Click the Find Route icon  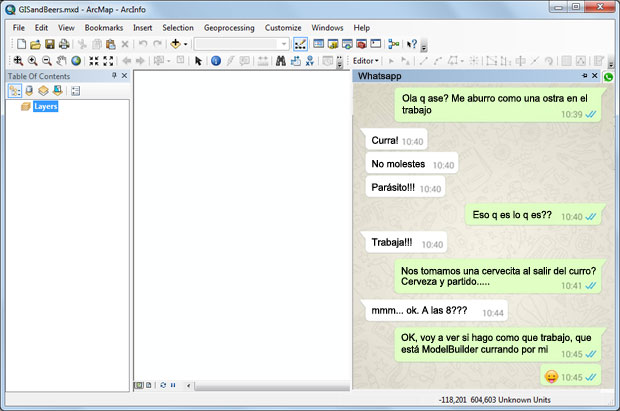[x=295, y=61]
